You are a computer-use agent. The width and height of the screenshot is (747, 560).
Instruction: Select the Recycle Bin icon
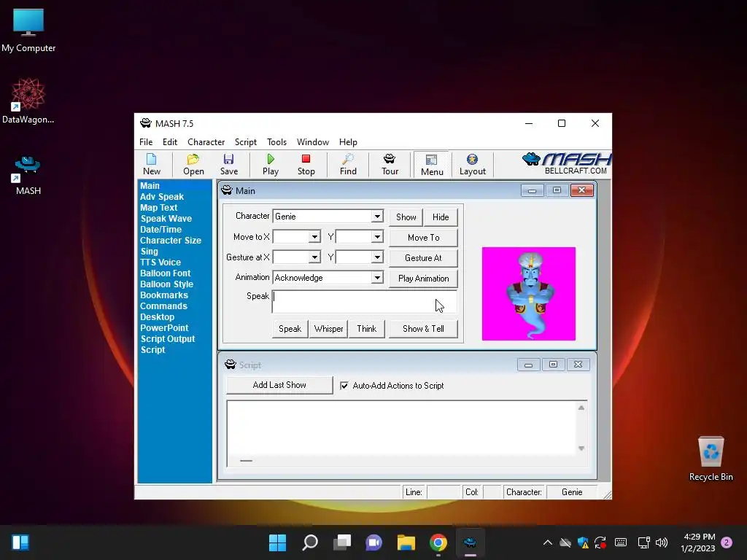tap(711, 459)
